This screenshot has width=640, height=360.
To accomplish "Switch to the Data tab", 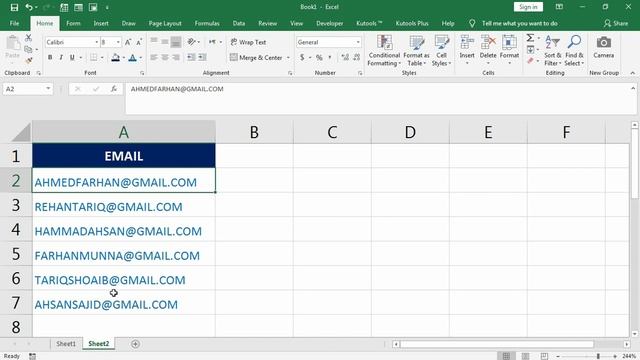I will [239, 23].
